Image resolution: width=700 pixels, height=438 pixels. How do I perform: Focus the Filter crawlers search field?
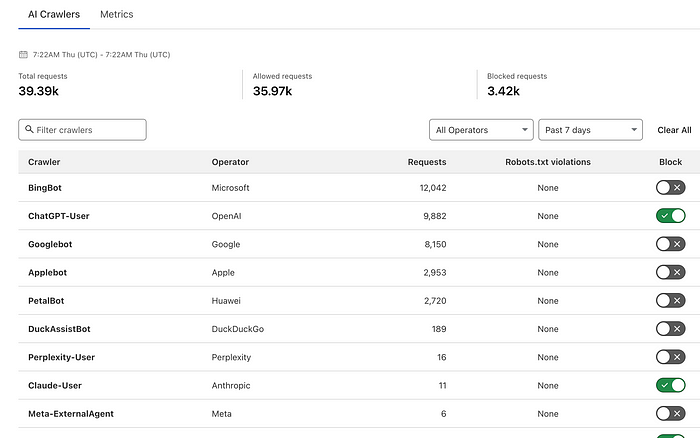[82, 130]
